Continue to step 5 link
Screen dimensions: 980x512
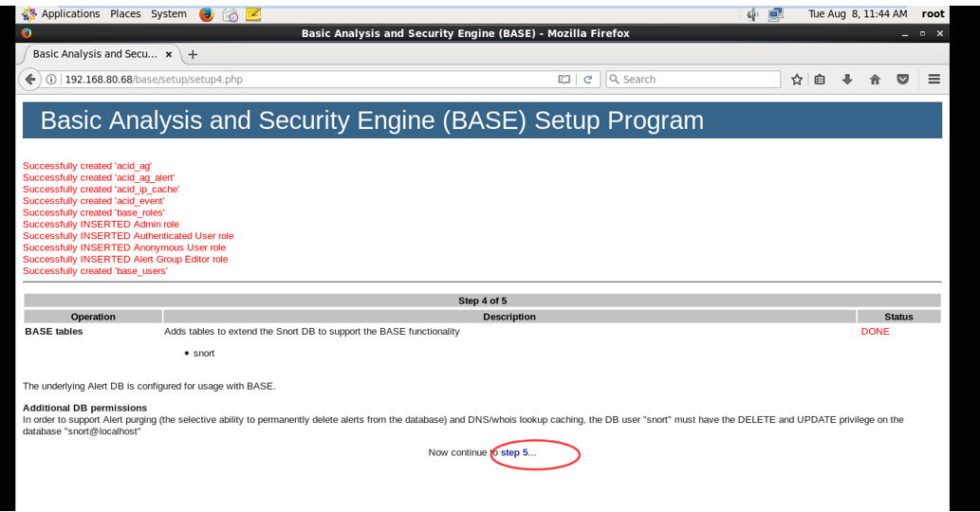click(x=514, y=452)
